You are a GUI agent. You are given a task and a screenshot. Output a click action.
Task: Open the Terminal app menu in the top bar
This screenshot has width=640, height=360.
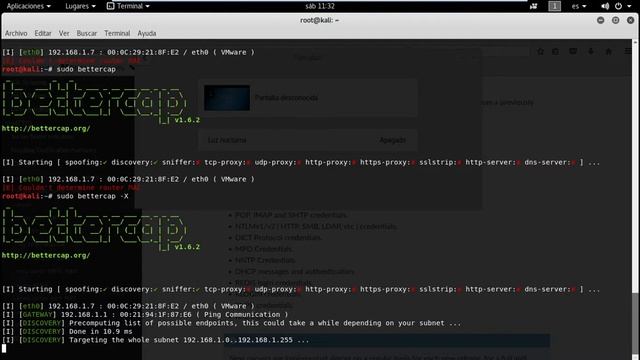[x=128, y=6]
